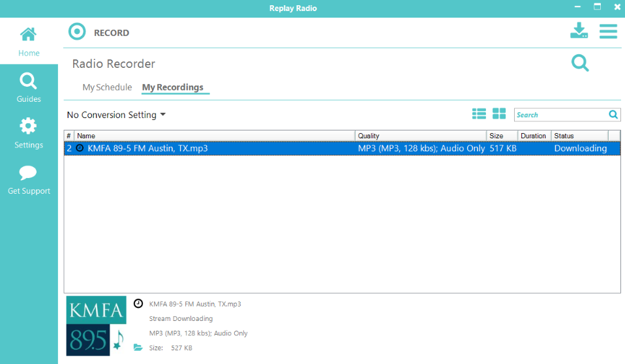Expand the No Conversion Setting dropdown
625x364 pixels.
(x=116, y=115)
